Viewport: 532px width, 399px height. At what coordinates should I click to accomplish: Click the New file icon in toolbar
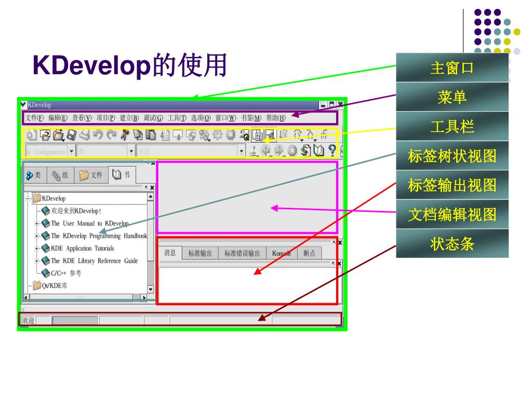pos(31,135)
